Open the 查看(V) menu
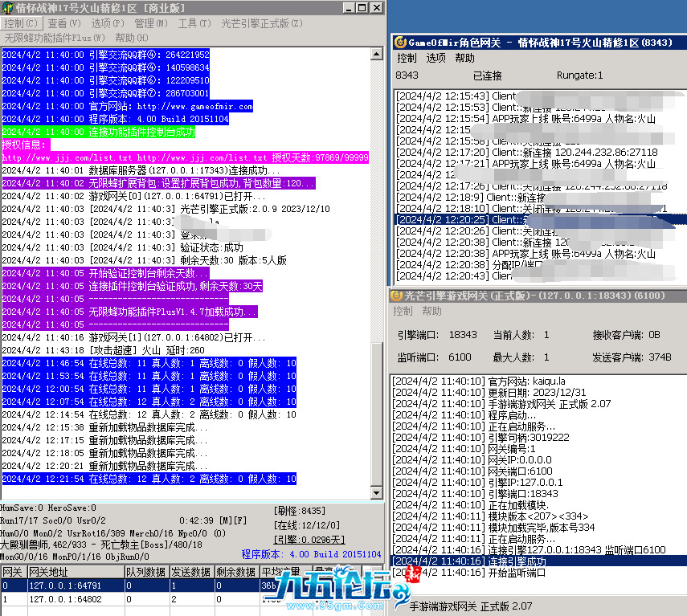 (x=63, y=23)
